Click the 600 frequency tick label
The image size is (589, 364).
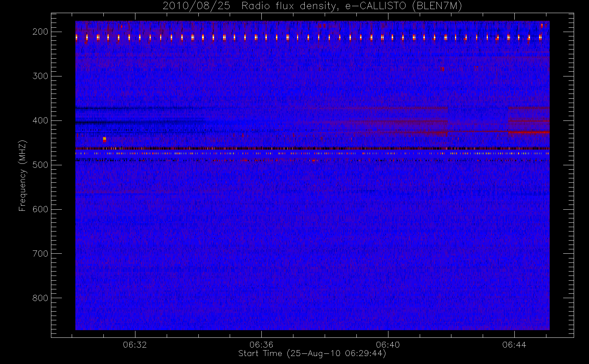(40, 209)
